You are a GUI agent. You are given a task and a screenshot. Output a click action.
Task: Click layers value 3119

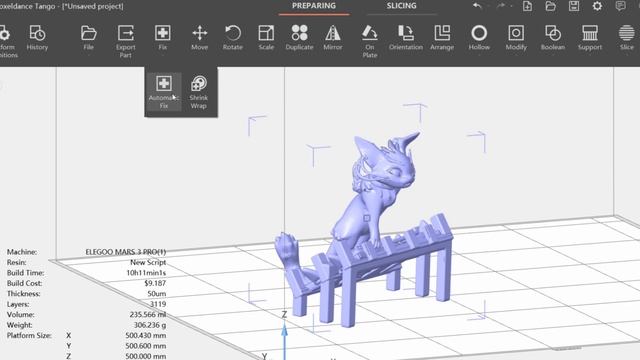click(x=158, y=304)
